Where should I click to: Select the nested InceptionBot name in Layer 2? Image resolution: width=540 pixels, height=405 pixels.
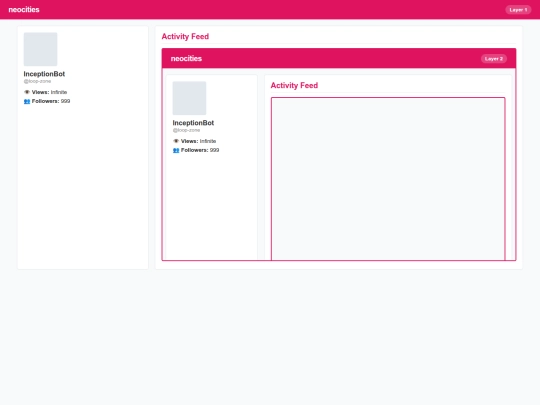[193, 123]
